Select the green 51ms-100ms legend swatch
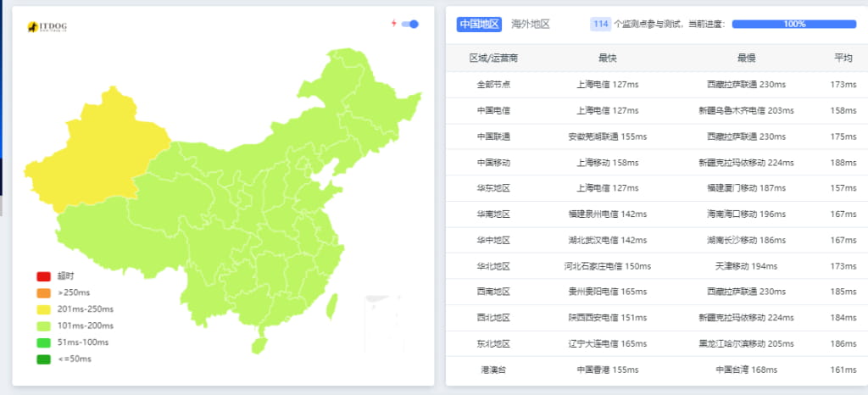Viewport: 868px width, 395px height. [44, 342]
